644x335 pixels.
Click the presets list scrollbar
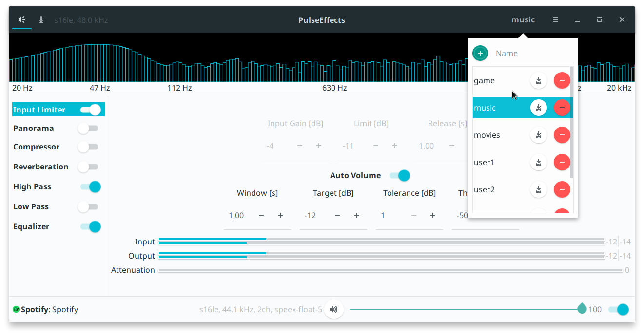(x=571, y=123)
